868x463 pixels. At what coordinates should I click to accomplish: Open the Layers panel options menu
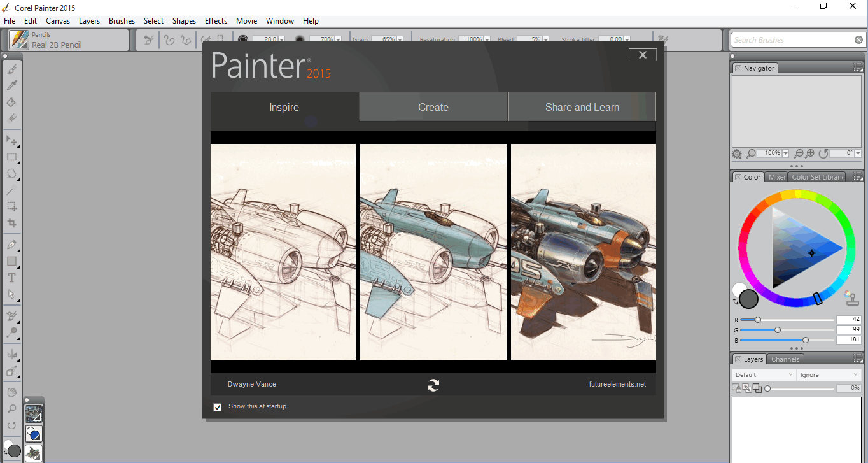858,359
